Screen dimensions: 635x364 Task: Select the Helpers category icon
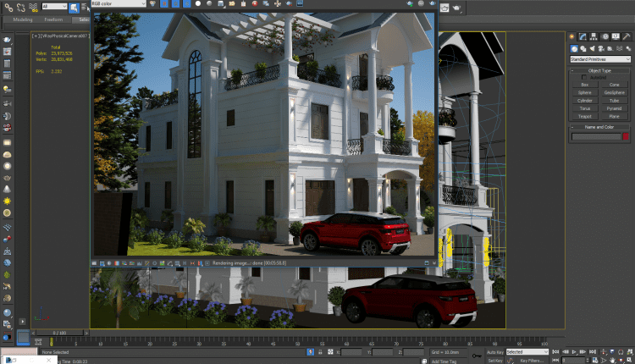click(x=610, y=48)
